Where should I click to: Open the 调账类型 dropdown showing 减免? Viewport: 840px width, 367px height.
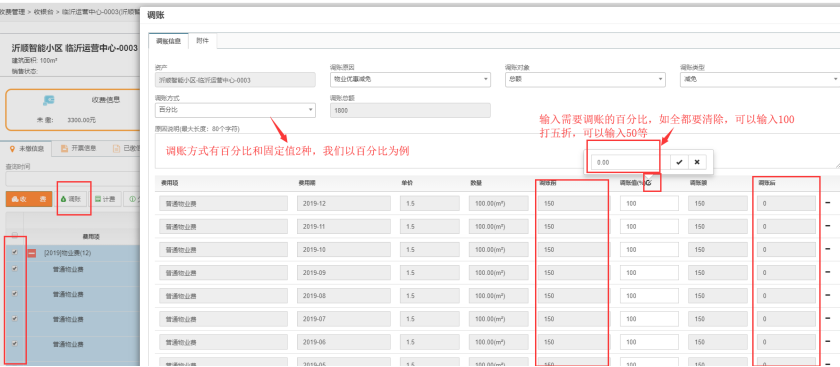pos(760,80)
